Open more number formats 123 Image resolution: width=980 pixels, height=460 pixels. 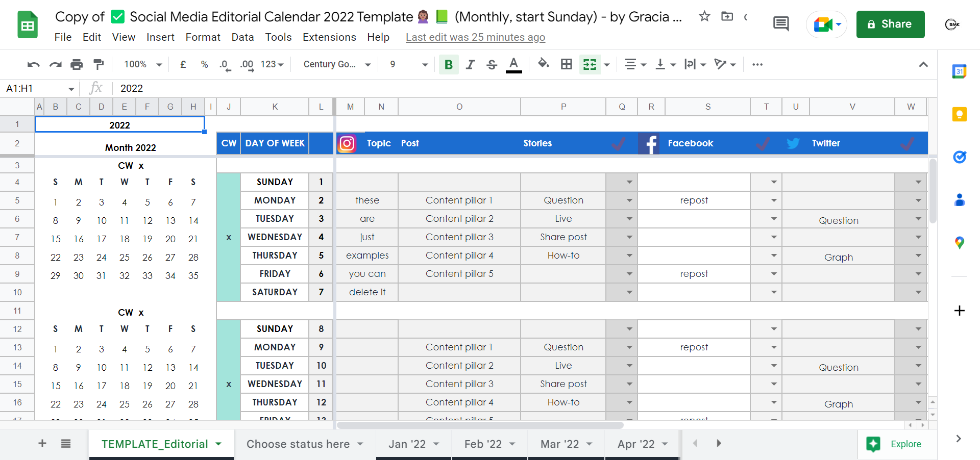(272, 64)
